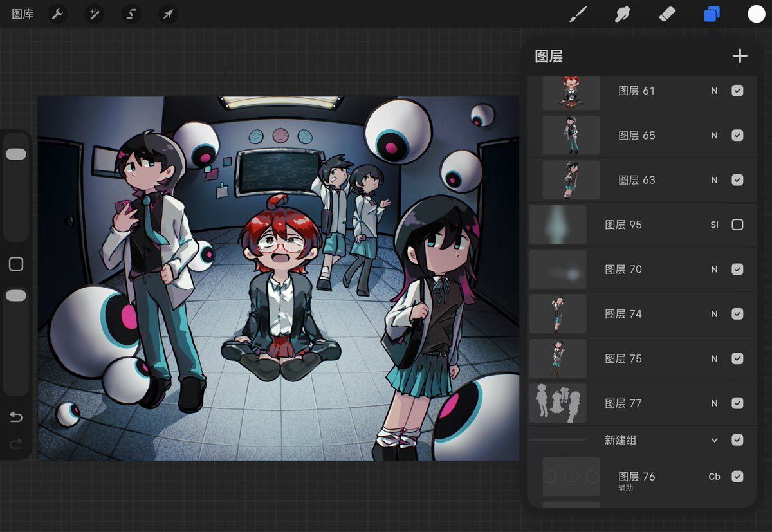Screen dimensions: 772x532
Task: Open the Gallery (图库) view
Action: click(23, 14)
